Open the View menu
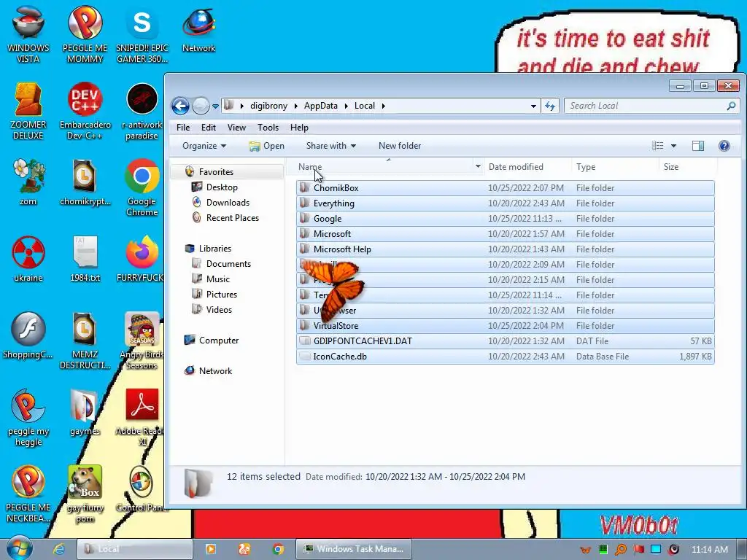This screenshot has height=560, width=747. click(236, 127)
